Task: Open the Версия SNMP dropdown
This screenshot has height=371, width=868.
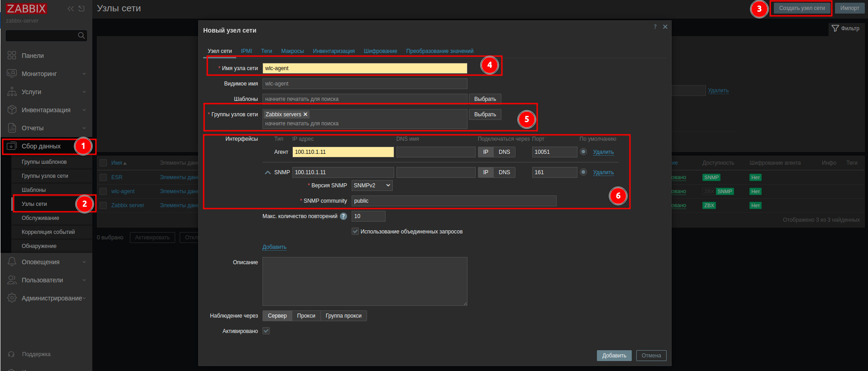Action: coord(372,185)
